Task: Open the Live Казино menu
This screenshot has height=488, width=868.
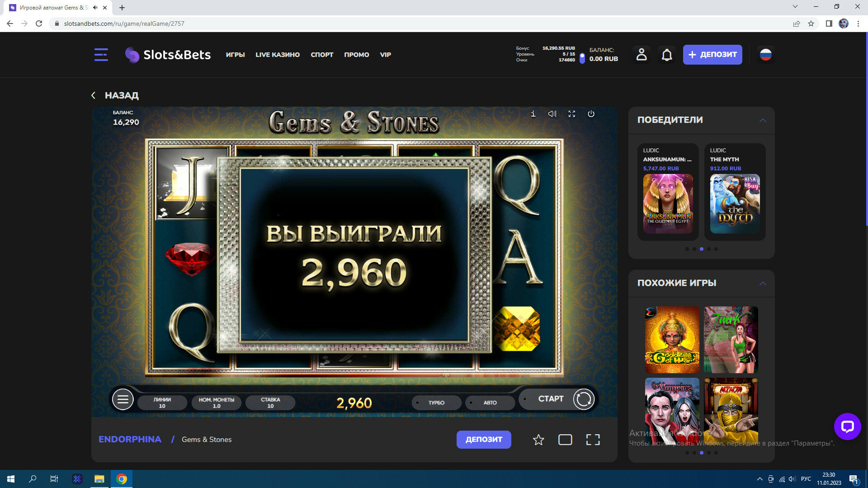Action: [x=278, y=55]
